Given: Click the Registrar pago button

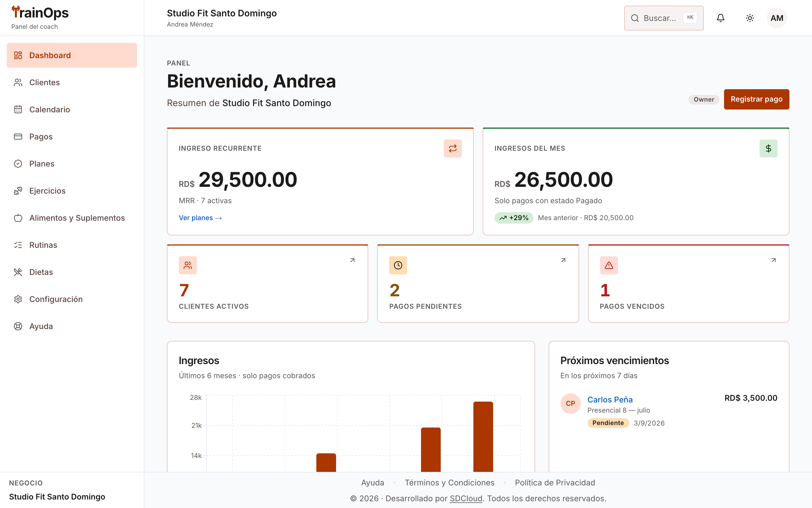Looking at the screenshot, I should pos(756,99).
